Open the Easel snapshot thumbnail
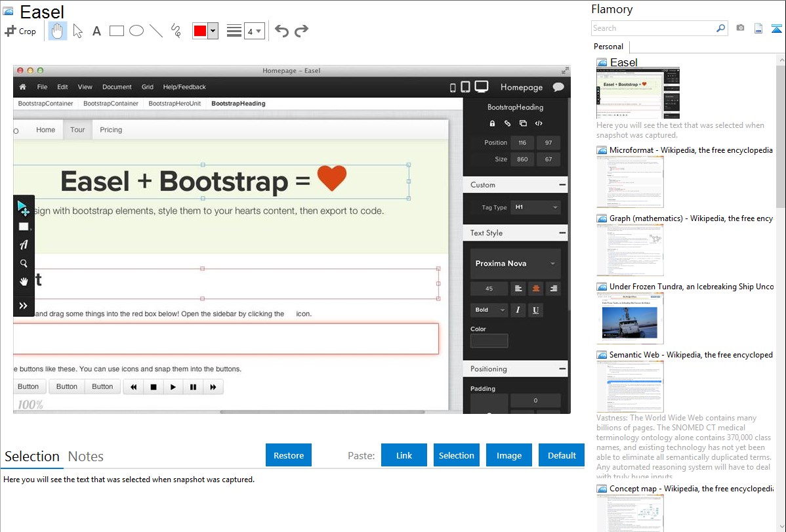The height and width of the screenshot is (532, 786). click(x=638, y=93)
